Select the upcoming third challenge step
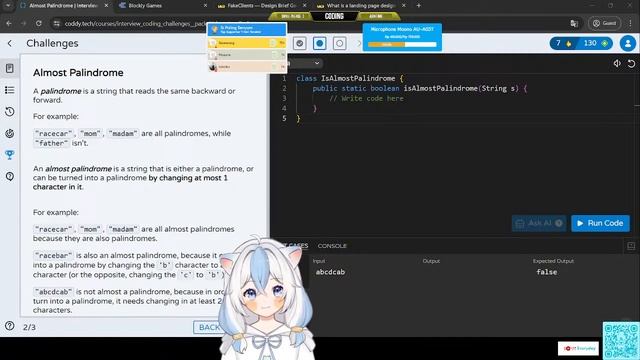This screenshot has width=640, height=360. [x=340, y=43]
